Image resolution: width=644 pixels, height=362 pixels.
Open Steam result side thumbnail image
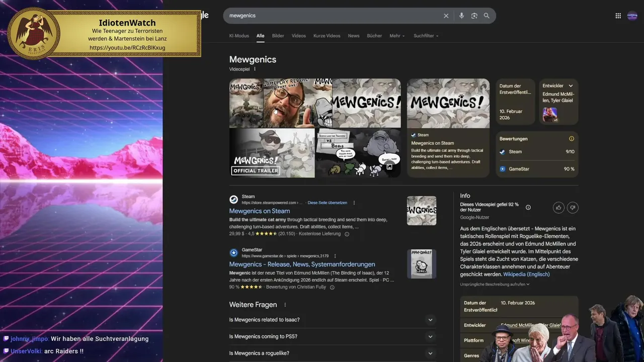[x=422, y=210]
